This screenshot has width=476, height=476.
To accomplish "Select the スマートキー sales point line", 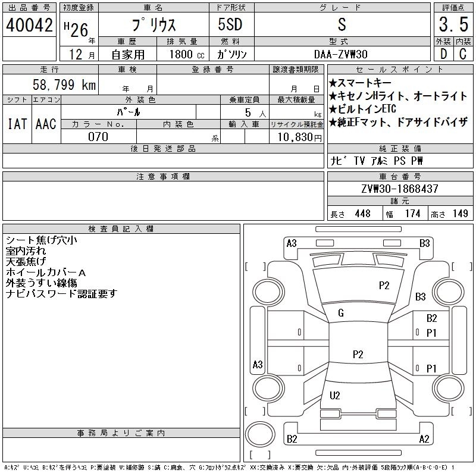I will (366, 83).
